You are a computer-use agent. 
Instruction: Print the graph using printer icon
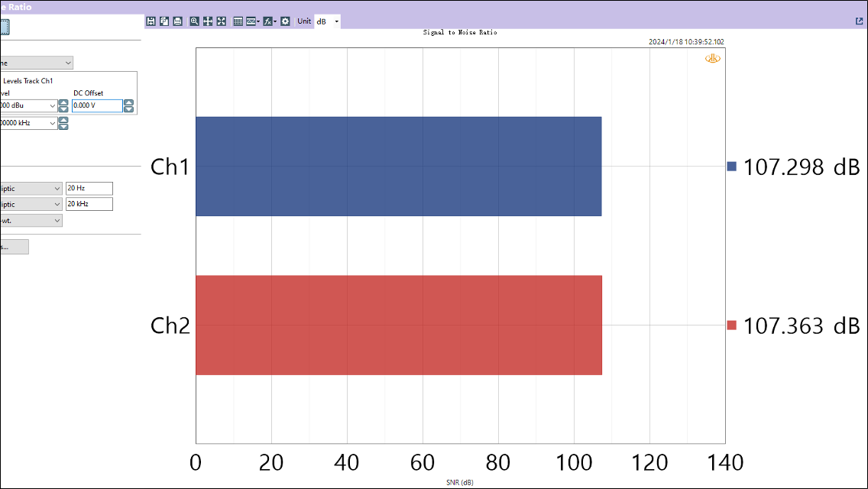[177, 21]
